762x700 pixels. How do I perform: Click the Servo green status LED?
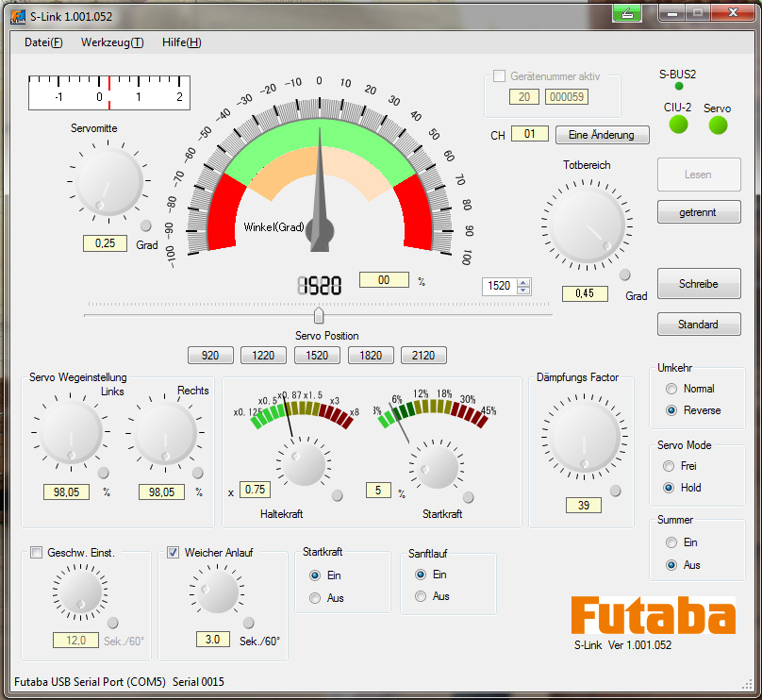tap(718, 125)
